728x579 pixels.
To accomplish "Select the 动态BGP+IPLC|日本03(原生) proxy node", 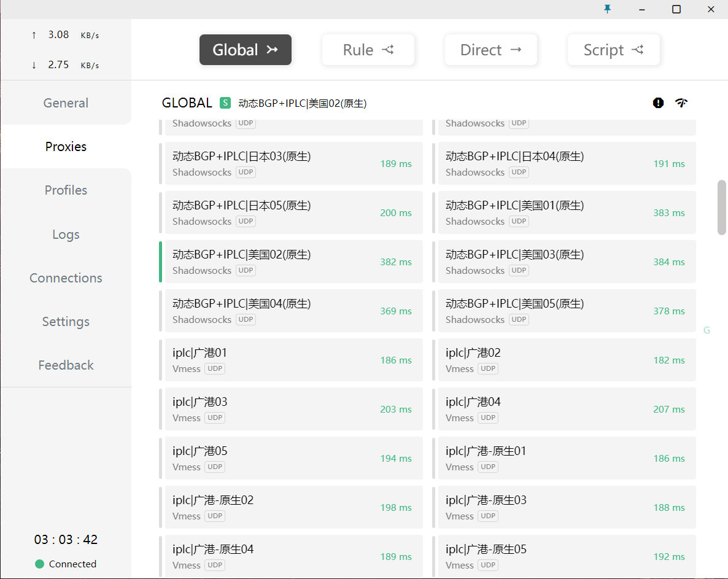I will [x=293, y=163].
